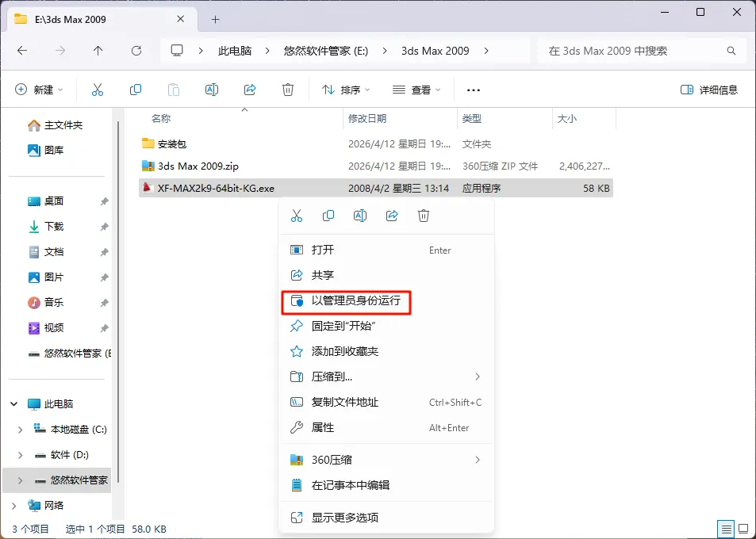Click Delete icon in context menu

click(x=424, y=216)
